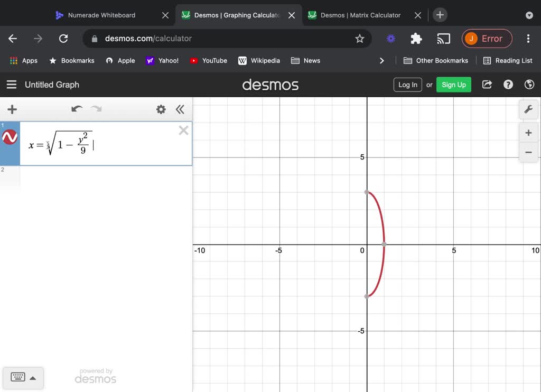Click the Sign Up button
541x392 pixels.
[453, 85]
